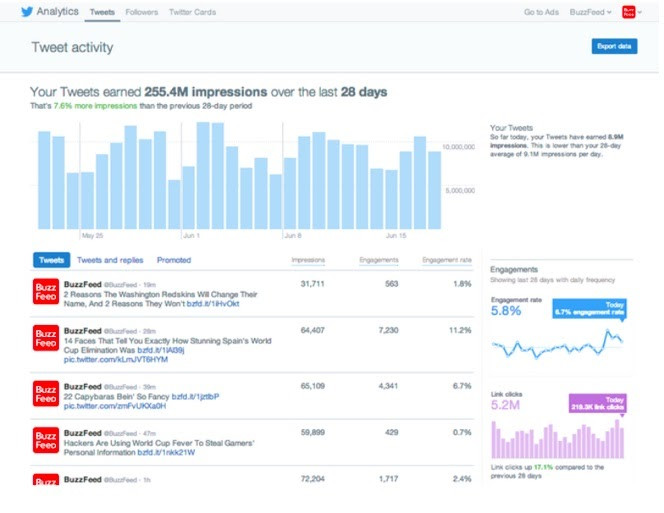Click the Today engagement rate tooltip
The image size is (664, 513).
[589, 308]
